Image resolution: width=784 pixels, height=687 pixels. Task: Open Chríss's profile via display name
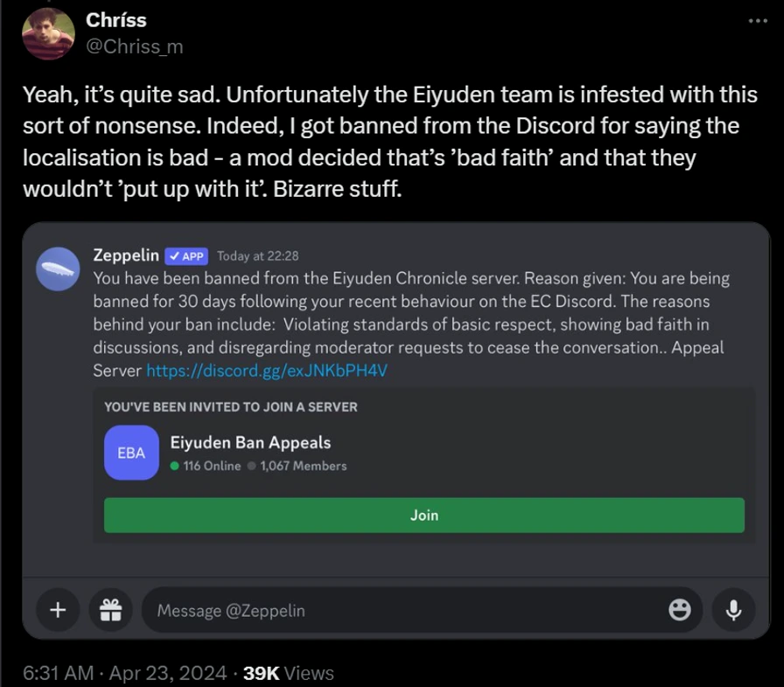tap(115, 19)
